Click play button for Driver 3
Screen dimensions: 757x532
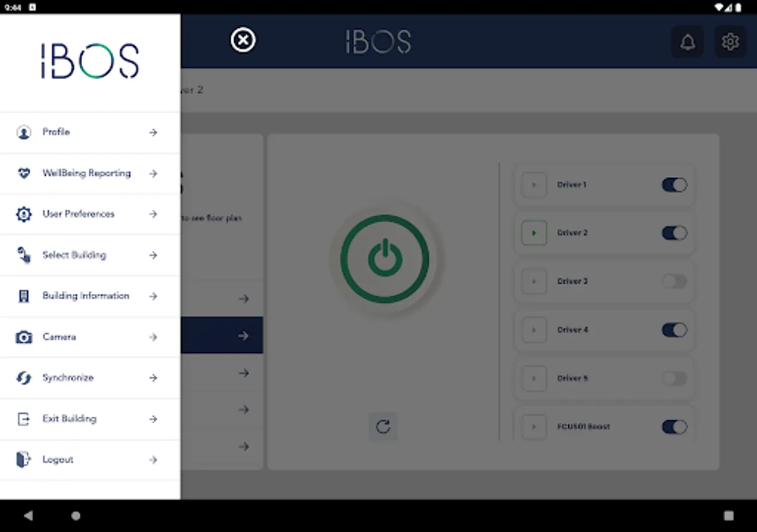pyautogui.click(x=534, y=281)
